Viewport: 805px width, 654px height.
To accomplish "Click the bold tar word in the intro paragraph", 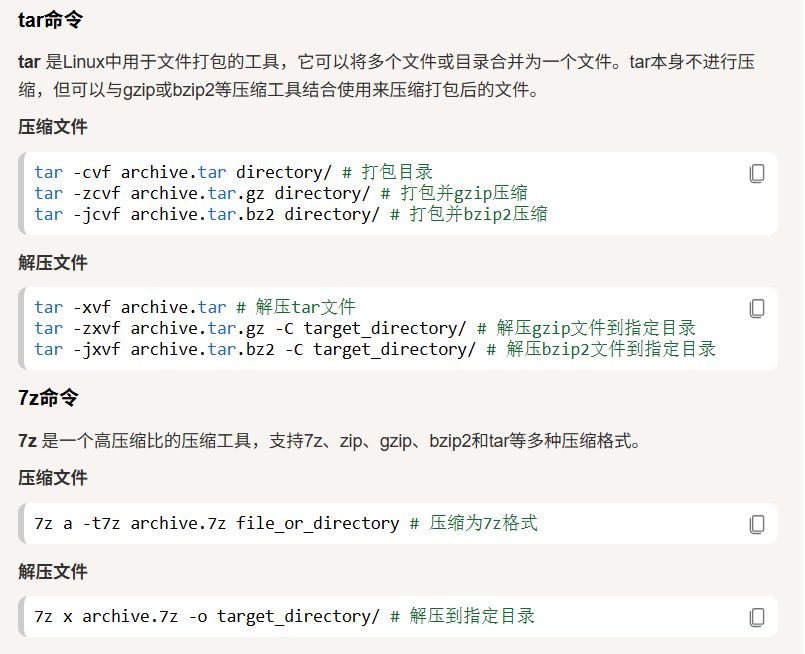I will point(29,62).
